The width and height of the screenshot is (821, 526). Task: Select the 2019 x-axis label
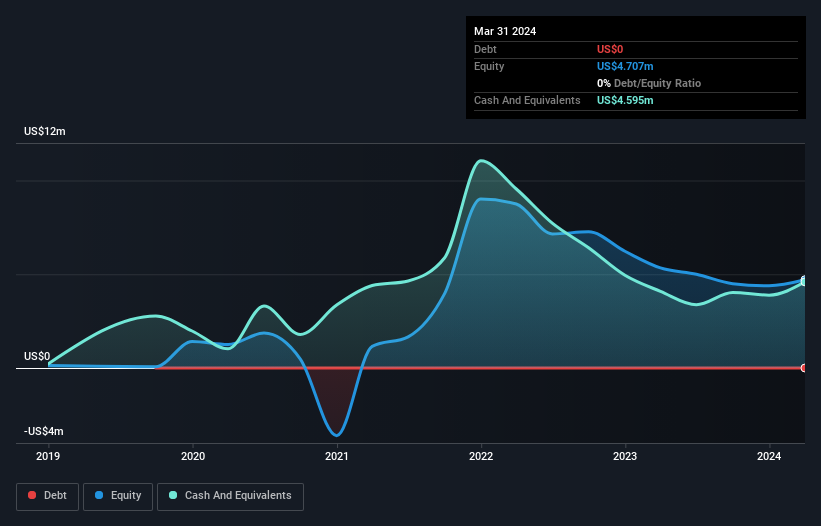[x=48, y=456]
